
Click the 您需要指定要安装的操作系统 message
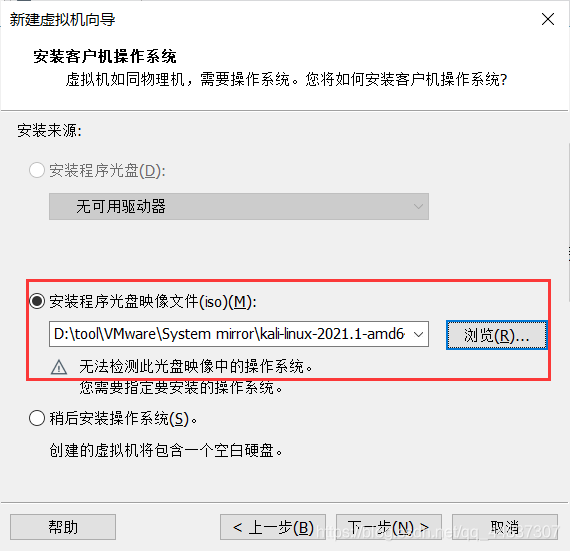point(181,388)
